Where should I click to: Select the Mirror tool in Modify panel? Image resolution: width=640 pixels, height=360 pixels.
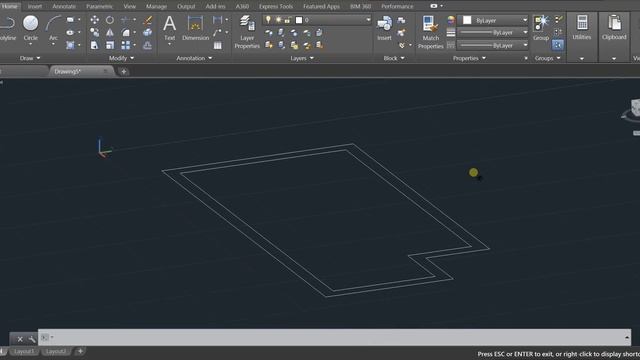click(110, 32)
